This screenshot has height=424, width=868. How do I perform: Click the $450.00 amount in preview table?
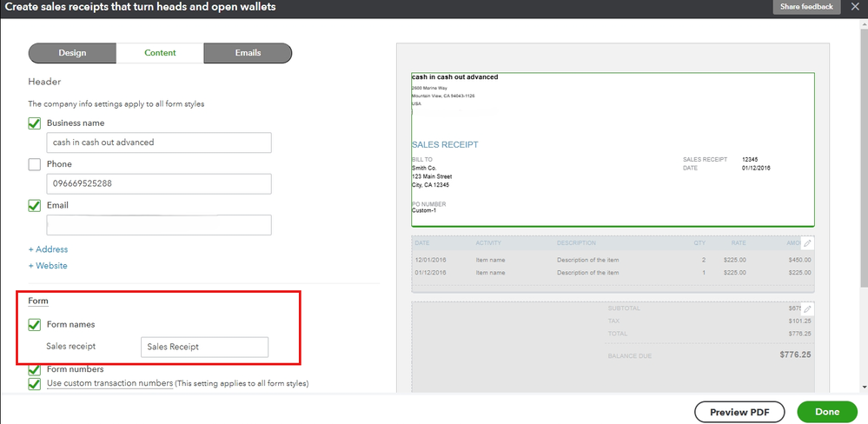pos(800,260)
